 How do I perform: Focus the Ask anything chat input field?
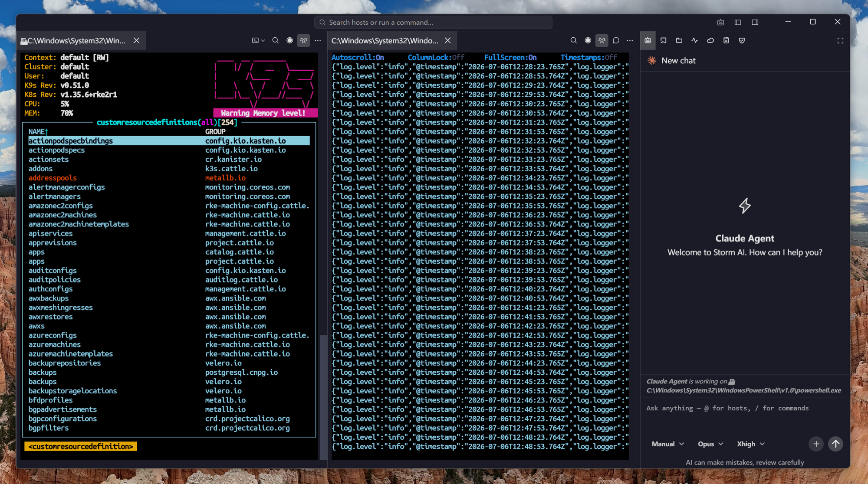point(744,408)
